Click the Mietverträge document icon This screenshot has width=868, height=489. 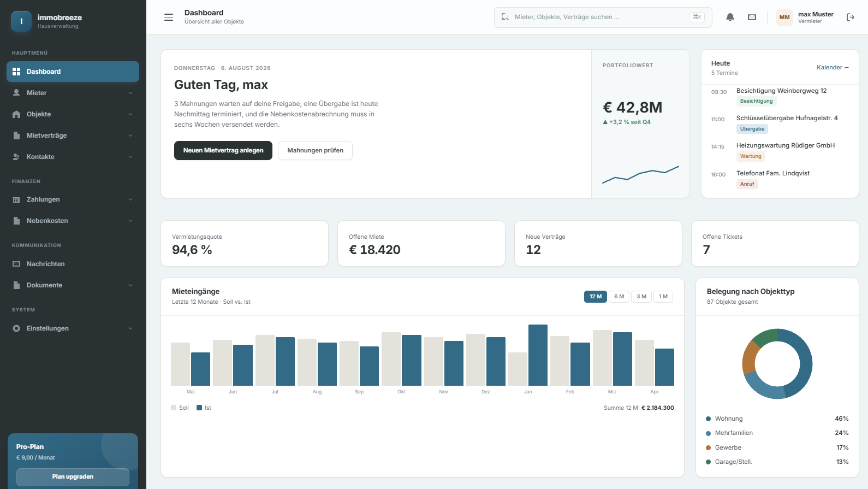pyautogui.click(x=16, y=135)
